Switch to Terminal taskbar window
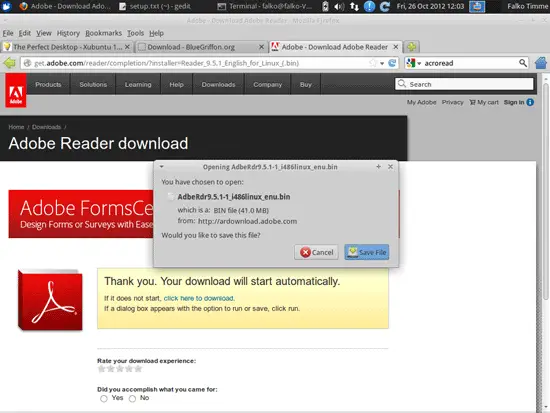The image size is (550, 413). [x=264, y=6]
